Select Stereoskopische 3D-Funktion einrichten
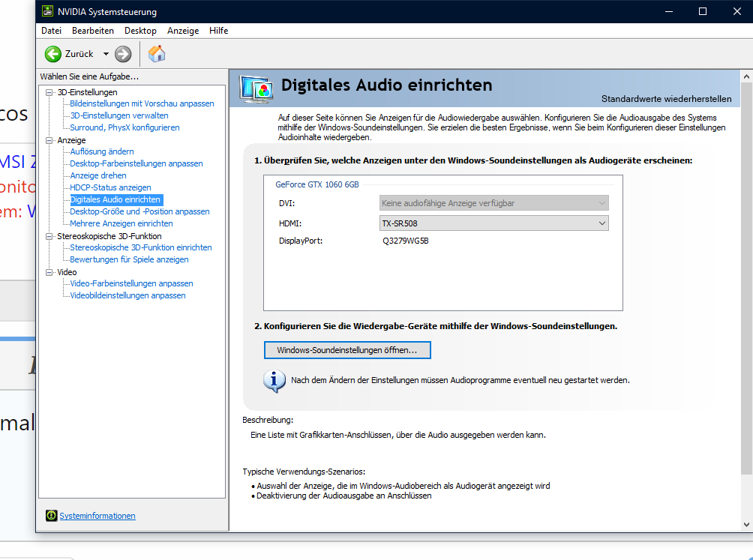 click(x=141, y=247)
